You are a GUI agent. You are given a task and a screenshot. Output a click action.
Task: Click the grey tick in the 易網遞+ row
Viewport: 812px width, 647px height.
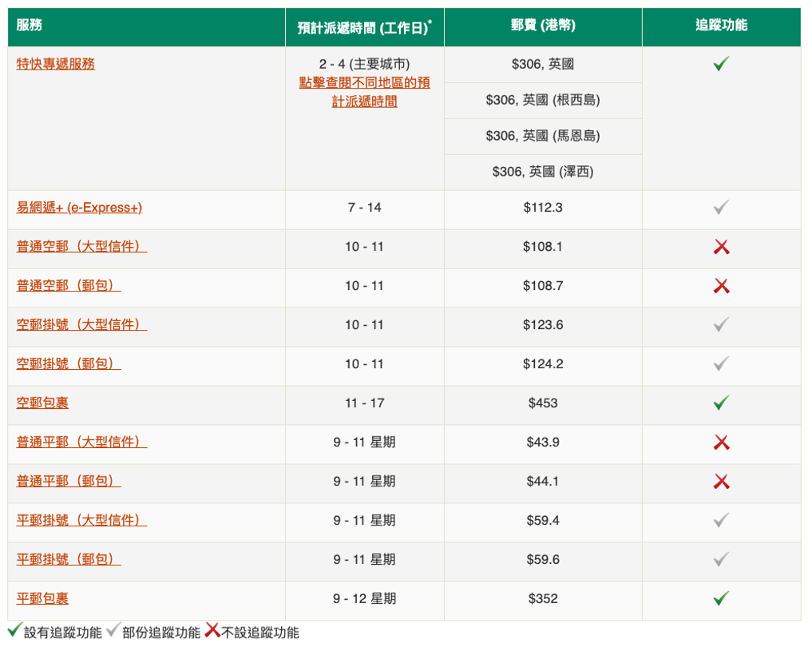click(x=721, y=208)
